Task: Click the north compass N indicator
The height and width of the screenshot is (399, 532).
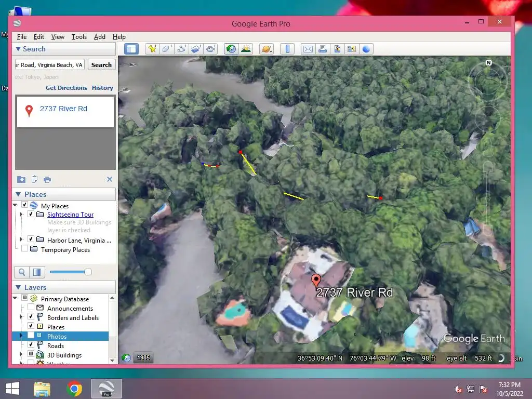Action: point(488,63)
